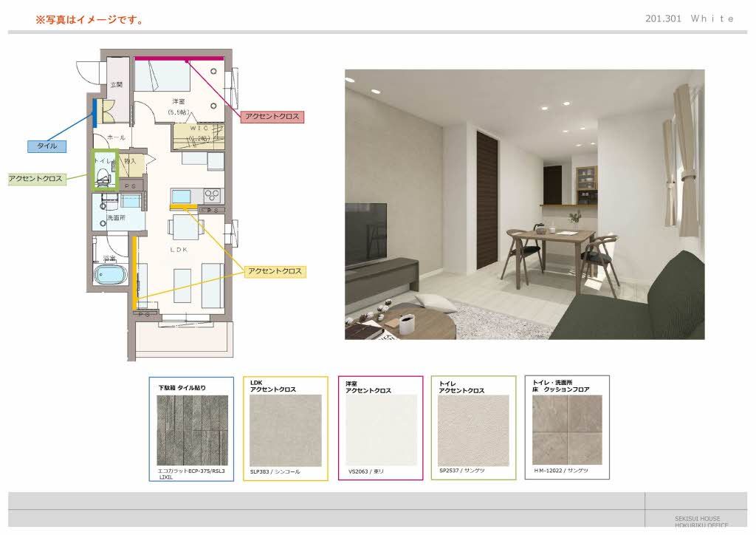The image size is (756, 535).
Task: Click the blue タイル callout label
Action: pyautogui.click(x=47, y=146)
